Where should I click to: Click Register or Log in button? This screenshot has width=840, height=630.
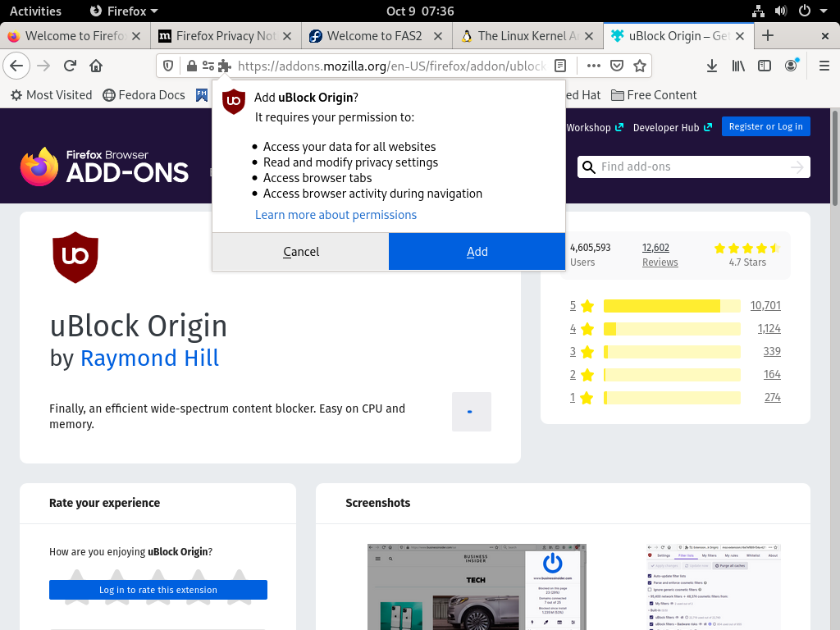pyautogui.click(x=765, y=126)
